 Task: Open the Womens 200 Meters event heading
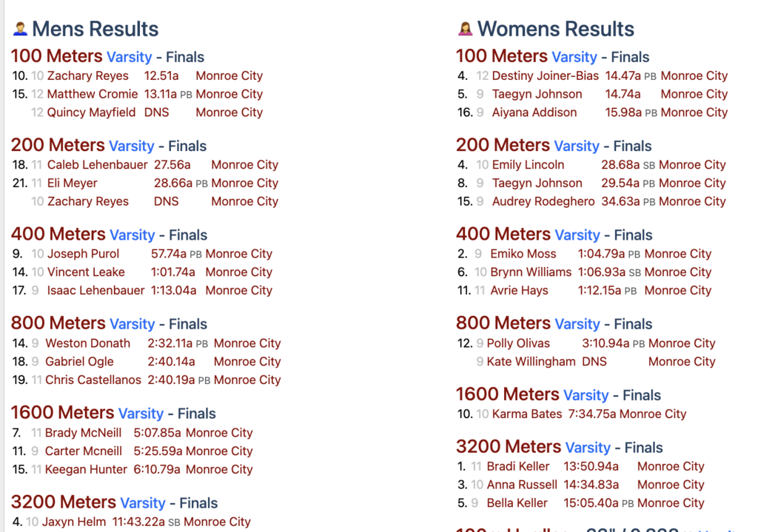tap(503, 146)
